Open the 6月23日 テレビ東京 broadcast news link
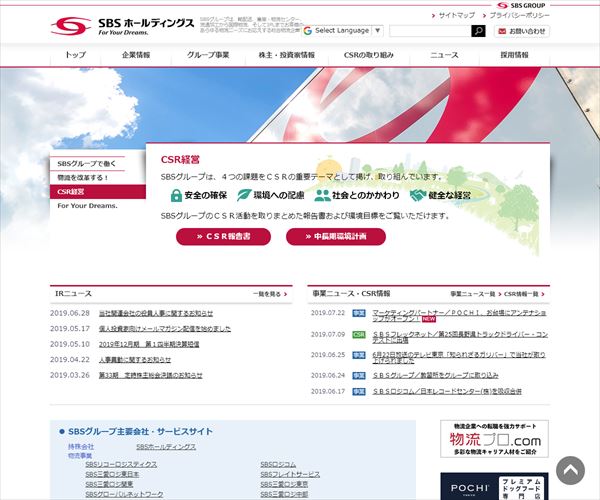 coord(459,357)
